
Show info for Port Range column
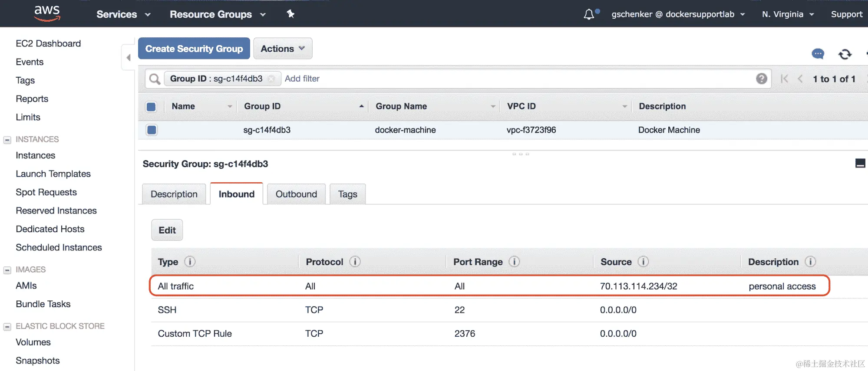[x=514, y=262]
